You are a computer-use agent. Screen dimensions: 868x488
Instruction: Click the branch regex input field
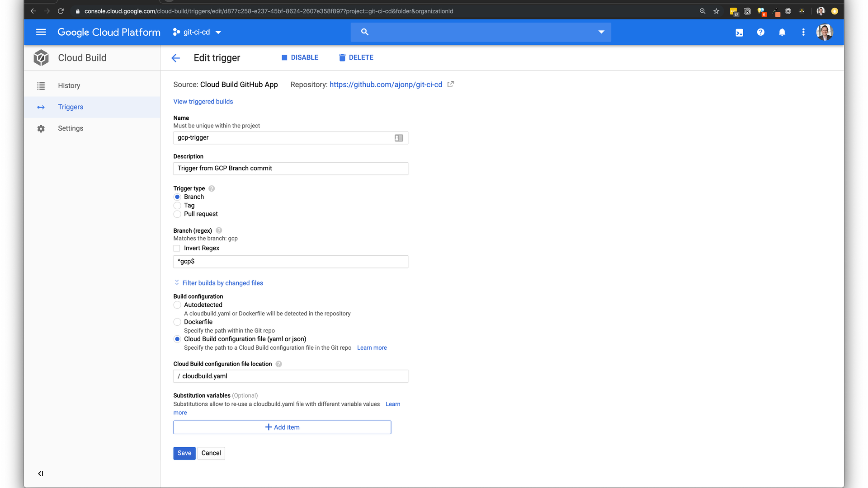pyautogui.click(x=290, y=262)
